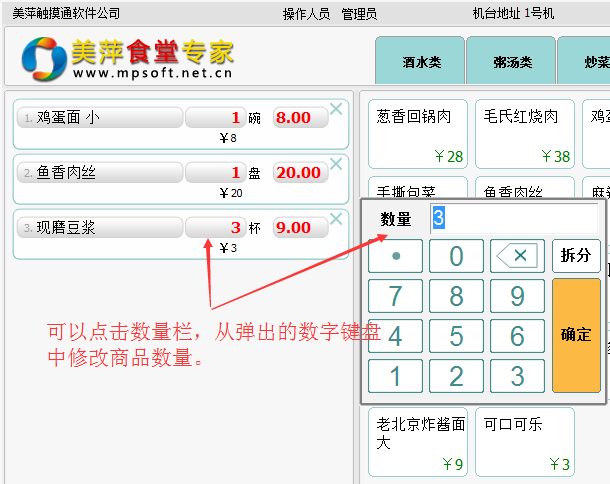This screenshot has width=610, height=484.
Task: Select the 毛氏红烧肉 dish tile
Action: (525, 134)
